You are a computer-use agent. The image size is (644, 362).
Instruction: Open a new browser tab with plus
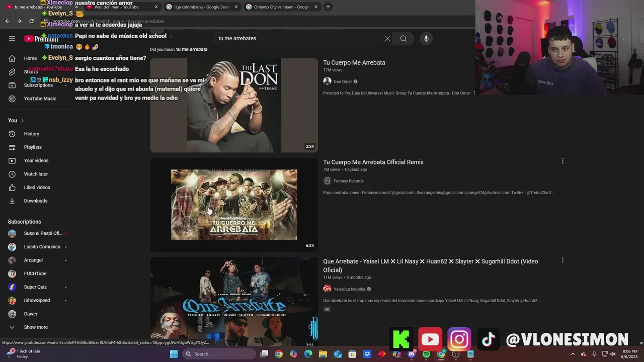coord(328,7)
